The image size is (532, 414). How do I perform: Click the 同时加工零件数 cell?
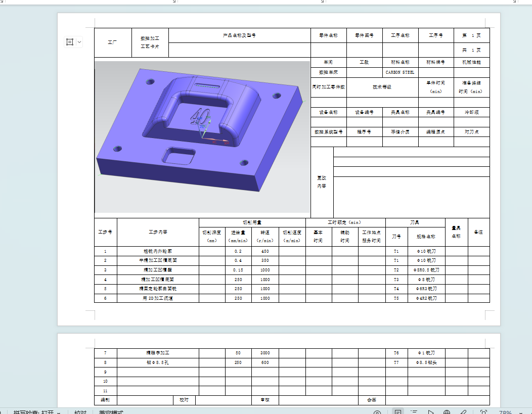coord(328,87)
